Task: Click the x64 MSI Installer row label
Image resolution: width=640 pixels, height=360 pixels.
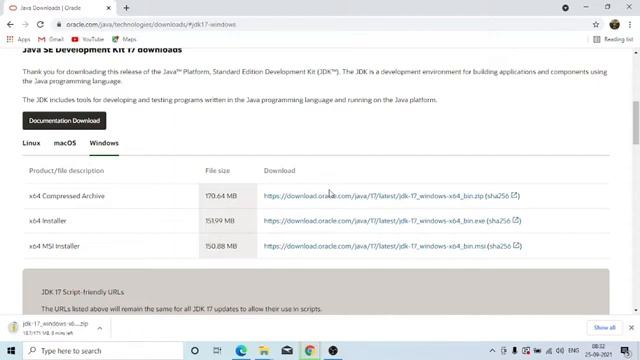Action: click(x=54, y=246)
